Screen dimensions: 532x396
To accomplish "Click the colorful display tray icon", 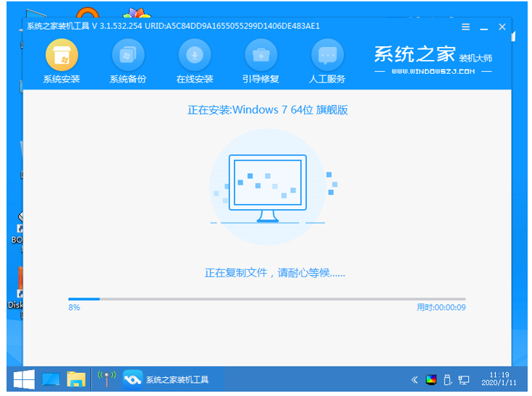I will (431, 379).
